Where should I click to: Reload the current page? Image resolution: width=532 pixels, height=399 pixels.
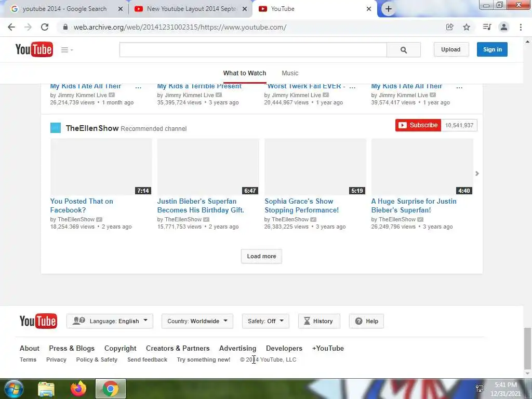(x=45, y=27)
